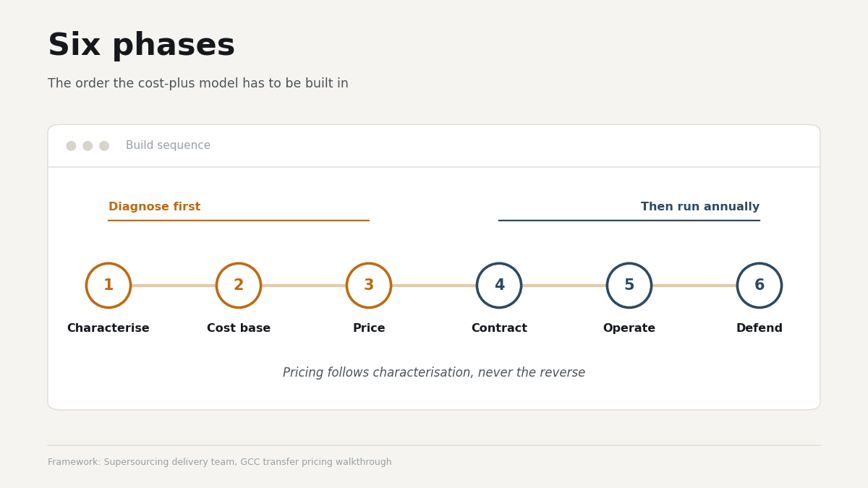Click the Build sequence title text
Screen dimensions: 868x488
[x=168, y=145]
